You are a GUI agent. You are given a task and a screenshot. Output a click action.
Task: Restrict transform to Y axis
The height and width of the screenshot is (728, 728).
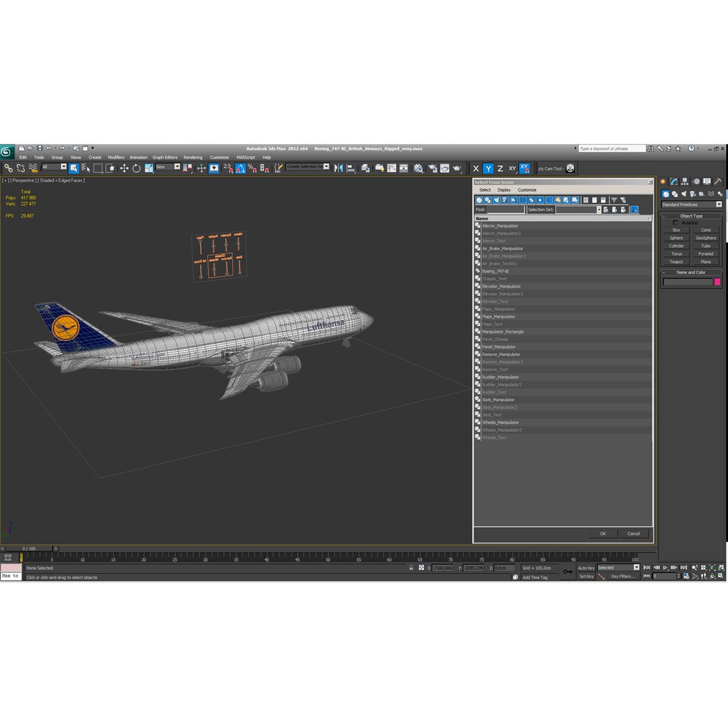[488, 169]
